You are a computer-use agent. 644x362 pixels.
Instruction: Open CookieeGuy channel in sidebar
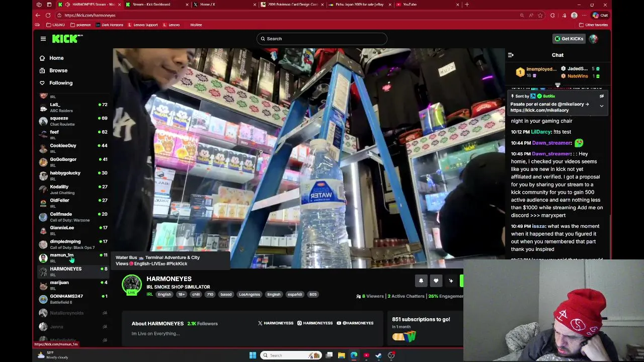tap(73, 148)
